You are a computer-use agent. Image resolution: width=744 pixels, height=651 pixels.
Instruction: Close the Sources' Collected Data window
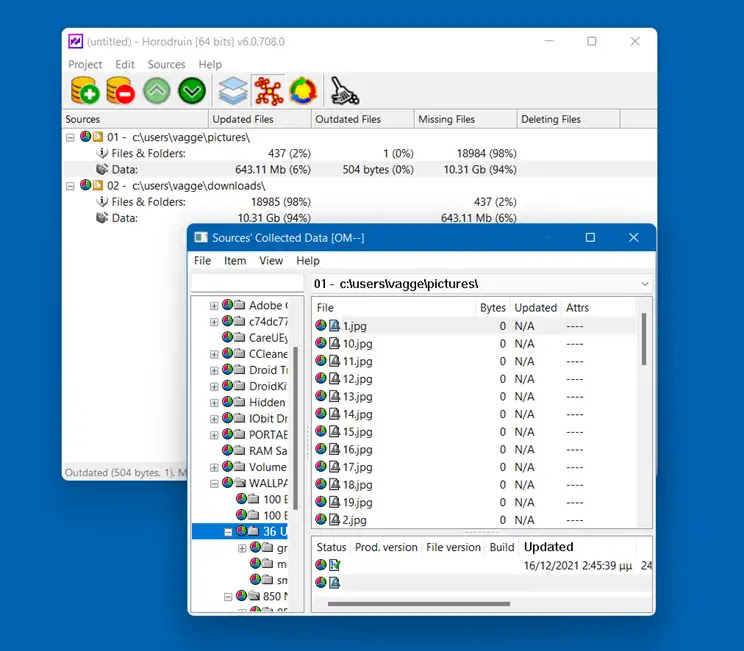tap(633, 237)
